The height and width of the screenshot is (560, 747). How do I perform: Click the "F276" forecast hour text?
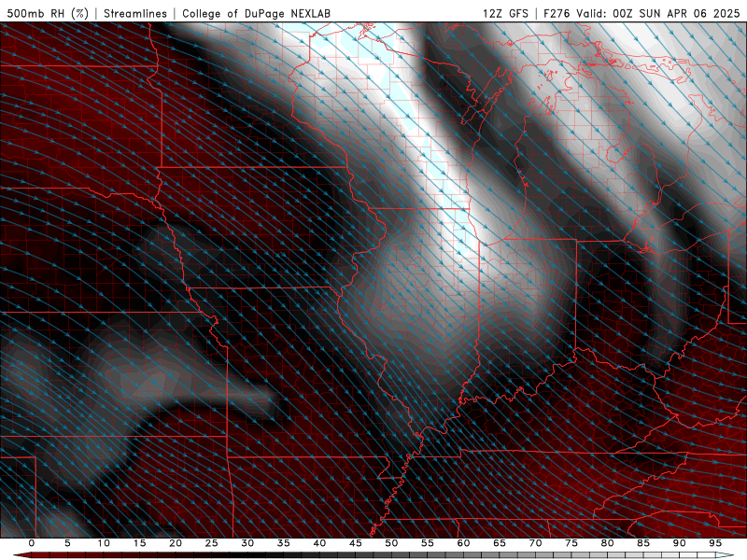[x=557, y=13]
